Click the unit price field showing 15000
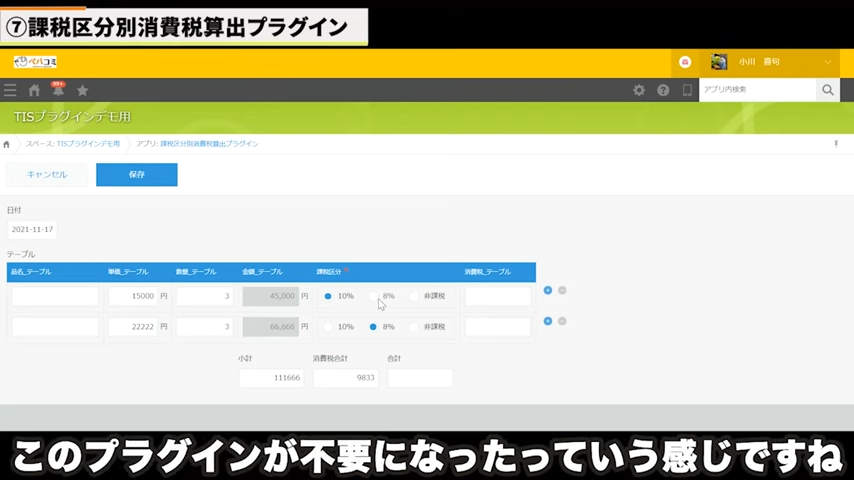 click(133, 296)
